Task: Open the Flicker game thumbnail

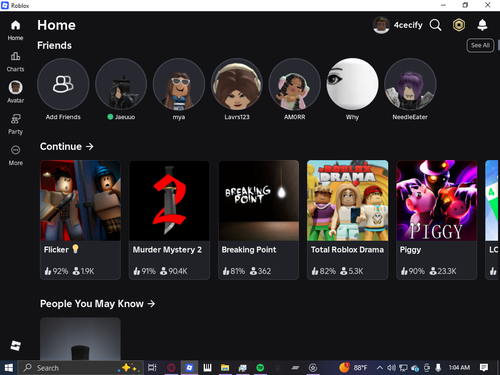Action: [80, 201]
